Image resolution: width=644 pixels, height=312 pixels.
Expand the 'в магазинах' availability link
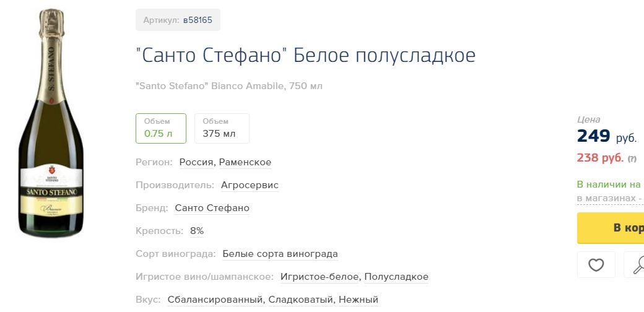[x=607, y=198]
